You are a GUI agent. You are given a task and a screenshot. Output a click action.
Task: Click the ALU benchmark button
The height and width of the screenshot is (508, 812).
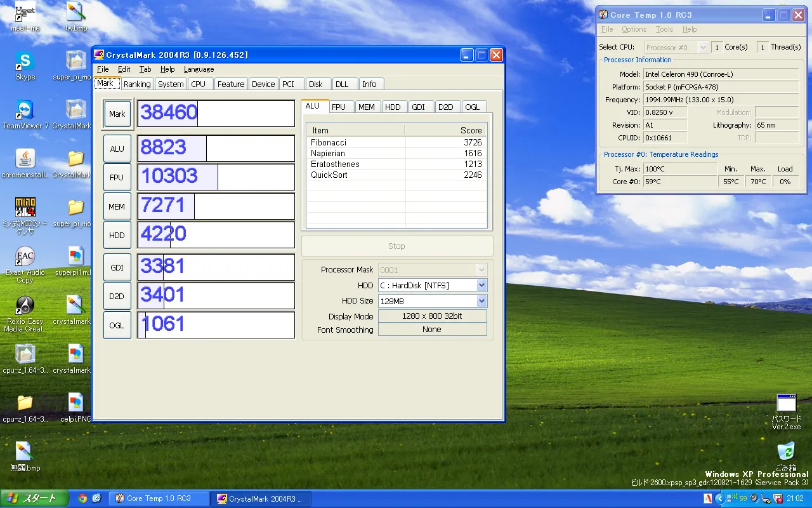tap(117, 149)
